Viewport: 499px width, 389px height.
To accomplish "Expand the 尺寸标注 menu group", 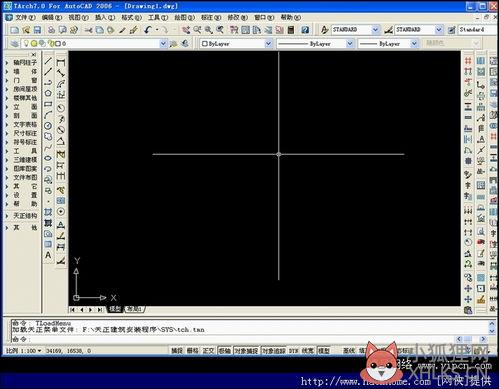I will pyautogui.click(x=22, y=133).
